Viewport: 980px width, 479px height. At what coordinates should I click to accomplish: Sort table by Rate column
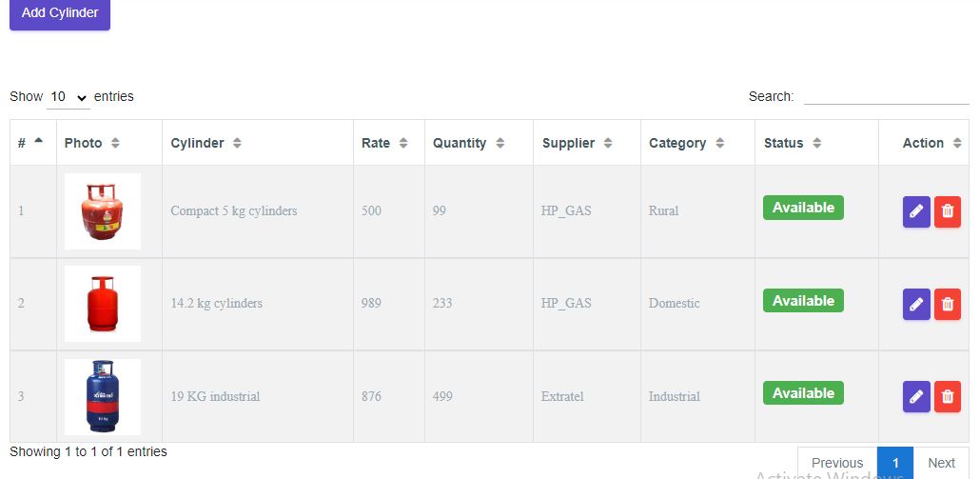click(384, 143)
